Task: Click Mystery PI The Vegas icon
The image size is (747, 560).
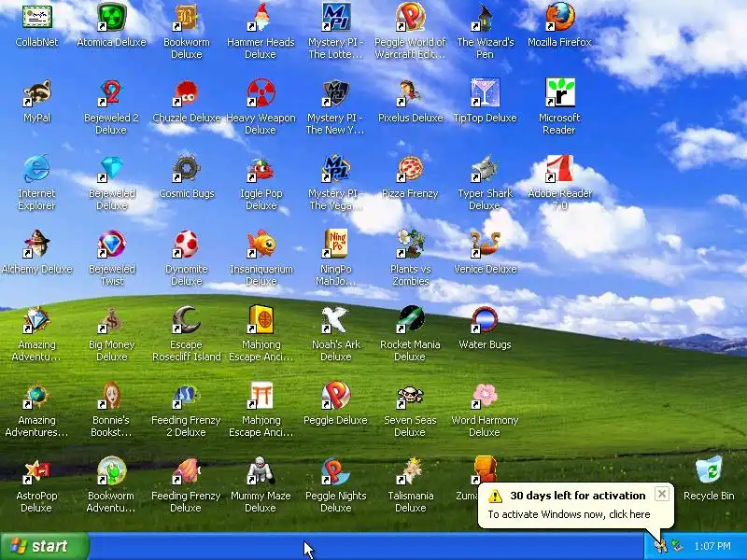Action: click(335, 168)
